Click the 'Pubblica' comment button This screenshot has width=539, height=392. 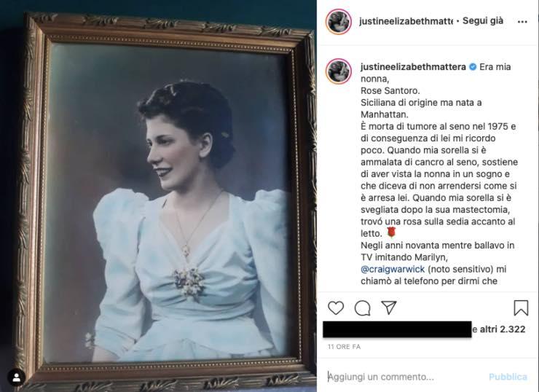coord(508,377)
